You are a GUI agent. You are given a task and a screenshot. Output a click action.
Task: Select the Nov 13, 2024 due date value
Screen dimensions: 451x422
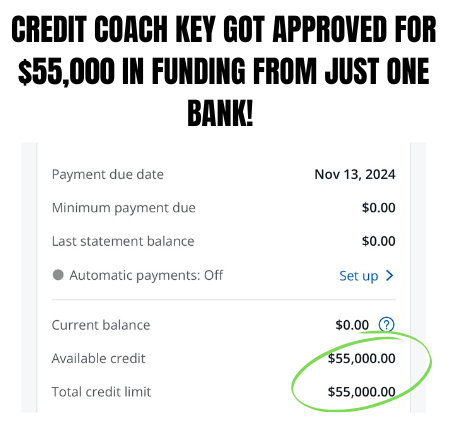355,174
